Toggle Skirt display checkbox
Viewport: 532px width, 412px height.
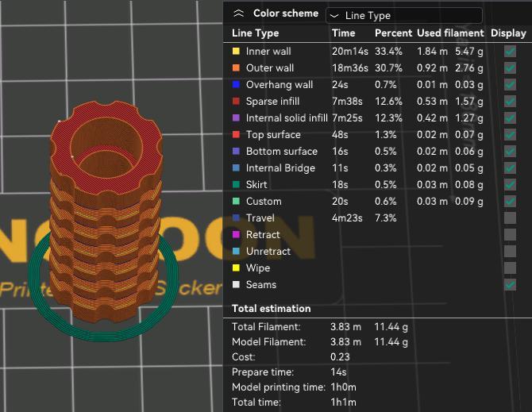(x=510, y=184)
